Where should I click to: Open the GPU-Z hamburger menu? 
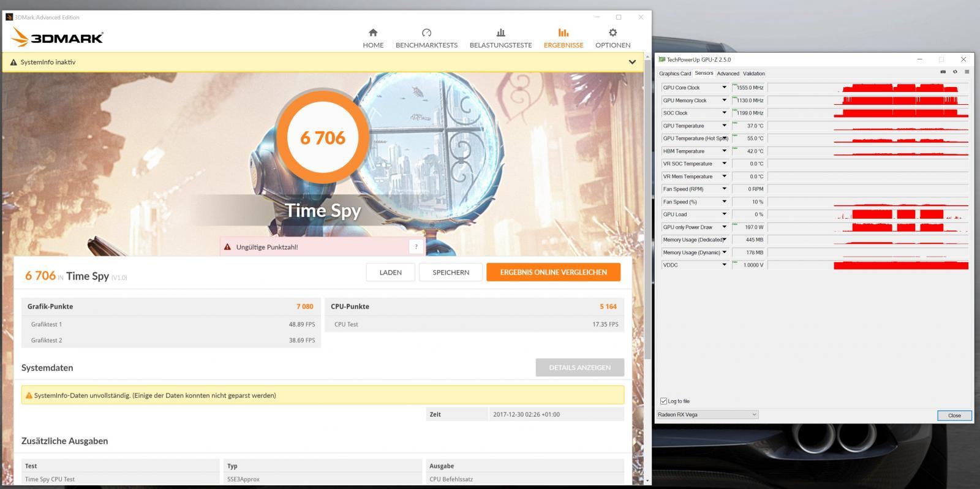[x=967, y=72]
